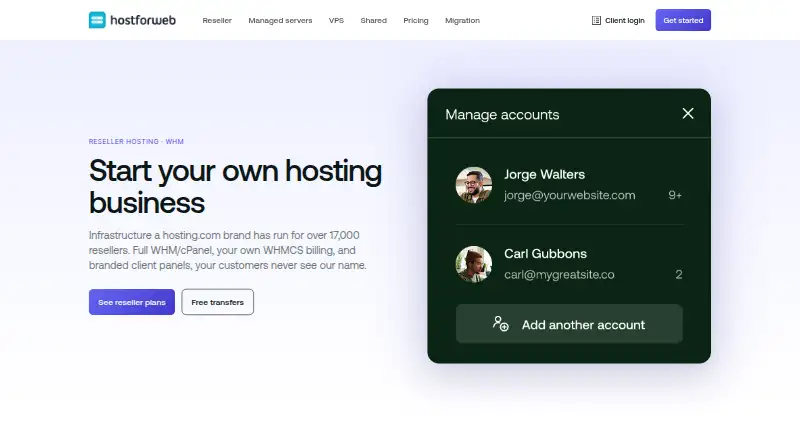Click the See reseller plans button
The width and height of the screenshot is (800, 440).
click(x=132, y=302)
